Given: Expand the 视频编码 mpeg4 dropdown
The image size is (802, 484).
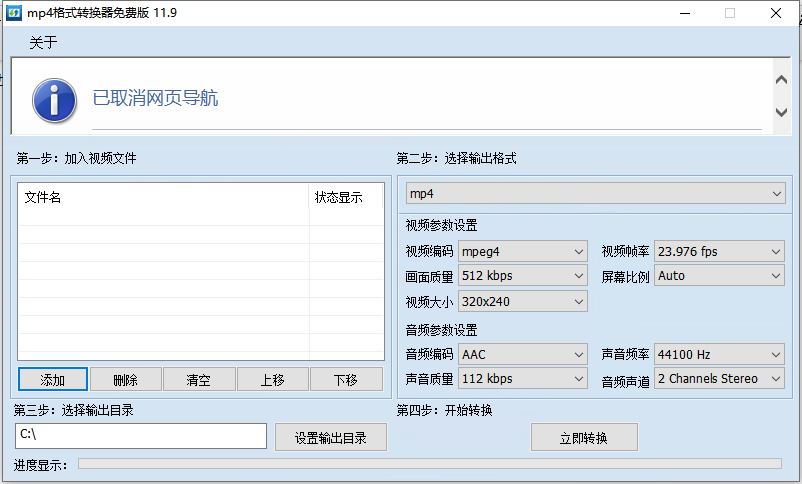Looking at the screenshot, I should pos(523,251).
